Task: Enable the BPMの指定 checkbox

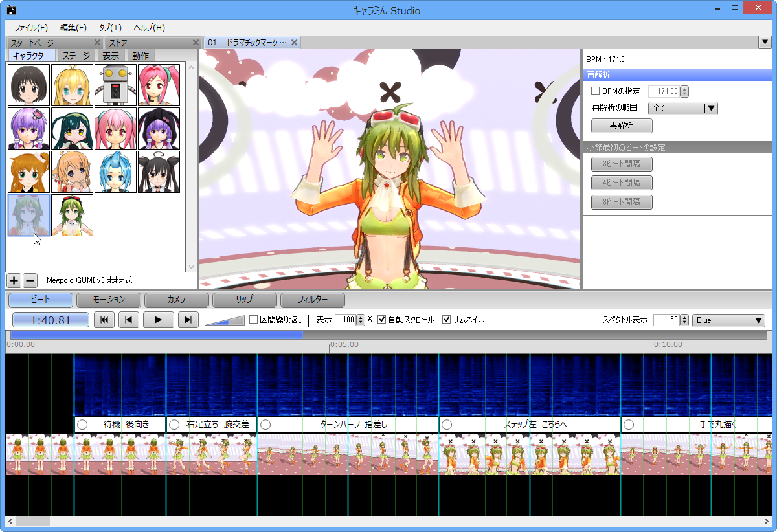Action: coord(595,91)
